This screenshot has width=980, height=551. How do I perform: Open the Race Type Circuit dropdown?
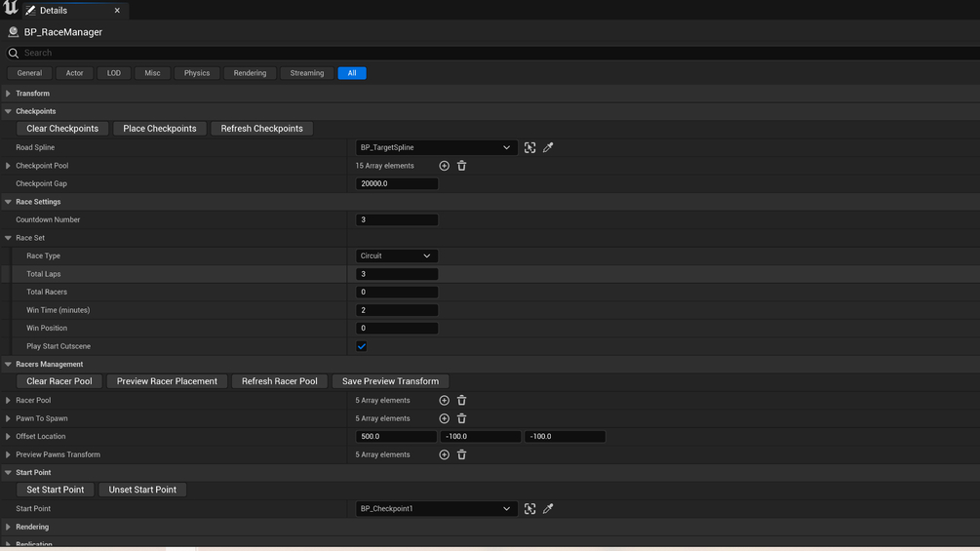[x=396, y=256]
